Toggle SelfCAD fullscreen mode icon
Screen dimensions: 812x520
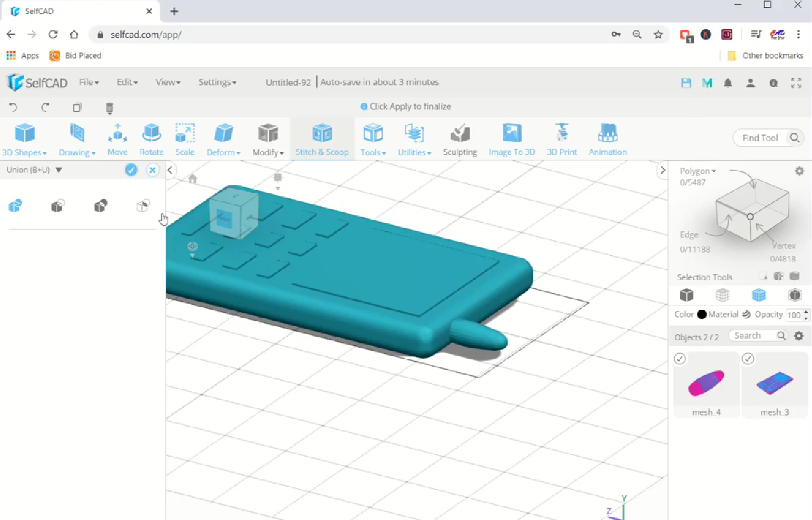[x=796, y=83]
